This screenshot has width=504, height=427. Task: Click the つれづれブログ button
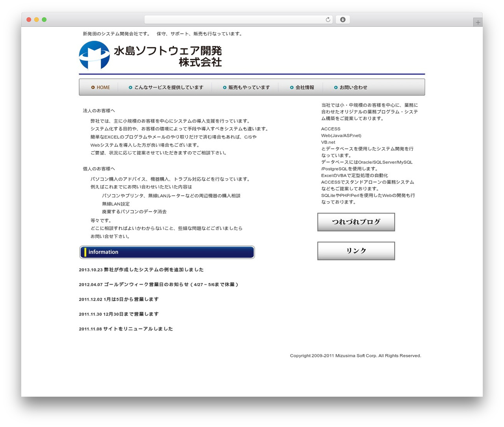(x=356, y=222)
